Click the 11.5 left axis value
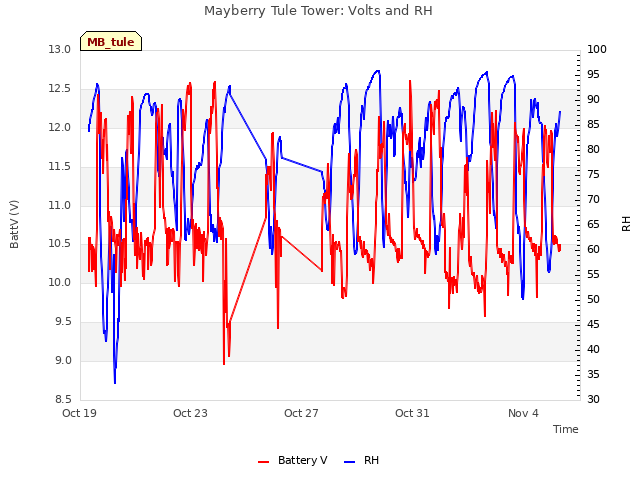Image resolution: width=640 pixels, height=480 pixels. pos(60,167)
